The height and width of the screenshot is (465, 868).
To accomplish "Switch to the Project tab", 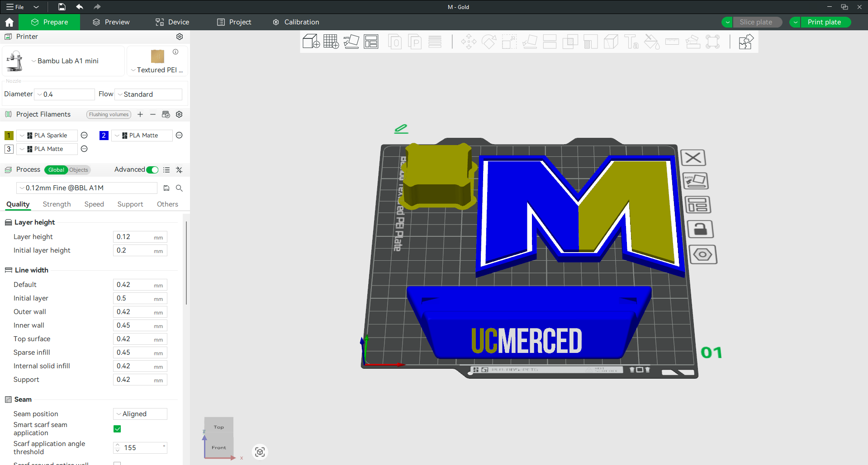I will (234, 22).
